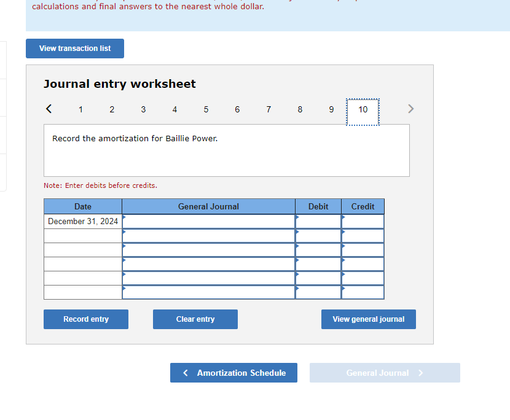510x420 pixels.
Task: Click the dropdown marker in the first Credit cell
Action: point(343,218)
